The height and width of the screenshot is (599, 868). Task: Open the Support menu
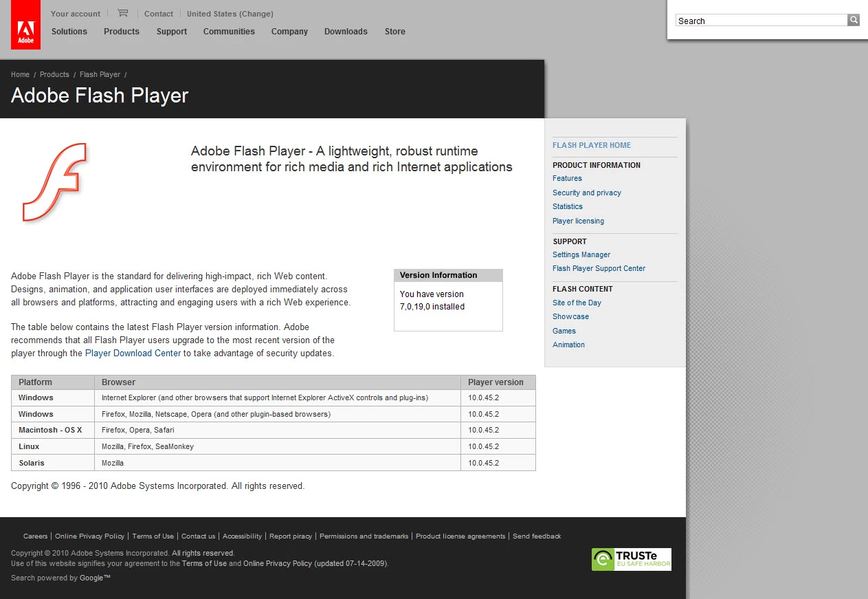[x=172, y=32]
